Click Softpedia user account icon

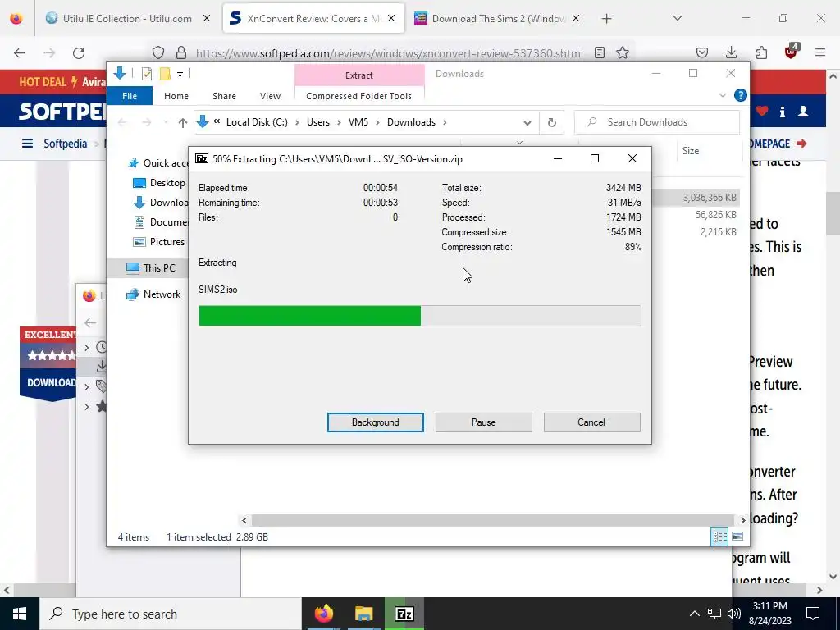click(803, 111)
